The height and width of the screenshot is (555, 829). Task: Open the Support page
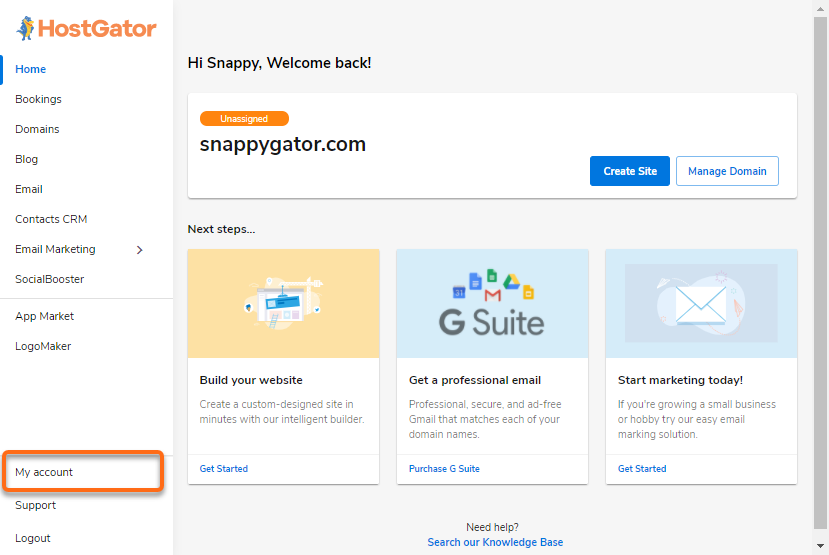click(35, 505)
